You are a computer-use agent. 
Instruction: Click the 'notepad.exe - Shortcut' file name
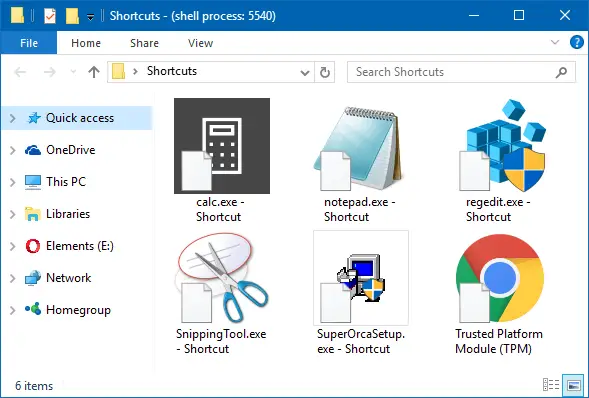(359, 209)
